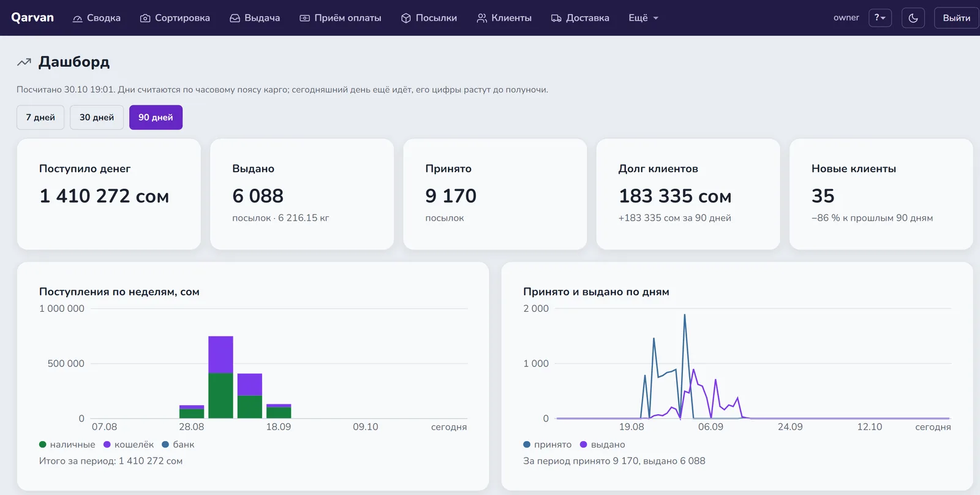
Task: Click the 'Поступления по неделям, сом' heading
Action: click(119, 292)
